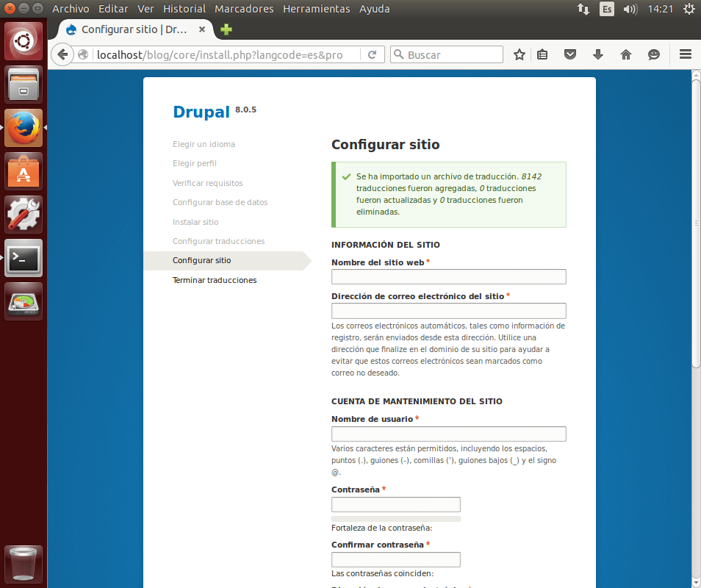
Task: Focus Confirmar contraseña field
Action: 395,559
